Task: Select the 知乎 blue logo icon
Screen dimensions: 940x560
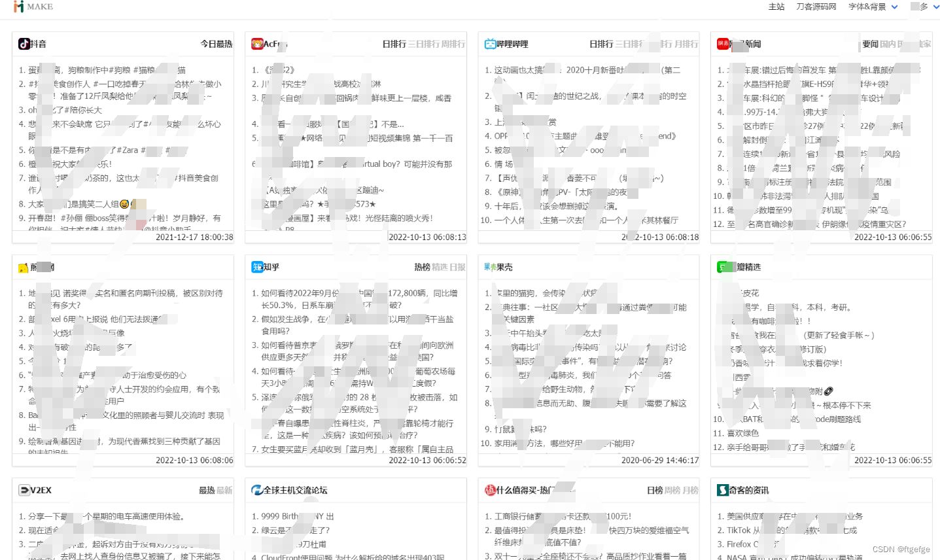Action: (255, 266)
